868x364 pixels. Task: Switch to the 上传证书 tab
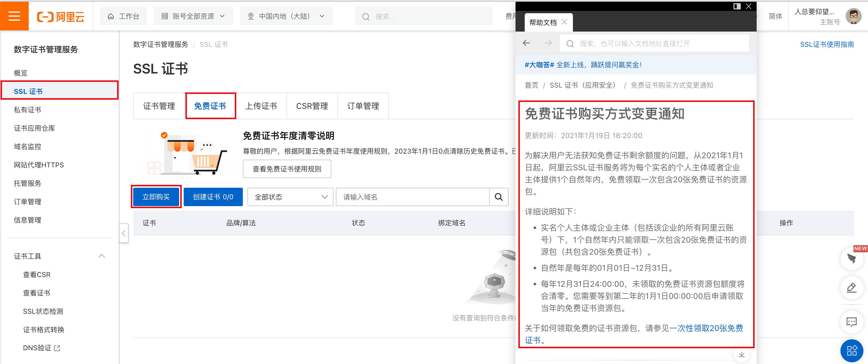261,106
